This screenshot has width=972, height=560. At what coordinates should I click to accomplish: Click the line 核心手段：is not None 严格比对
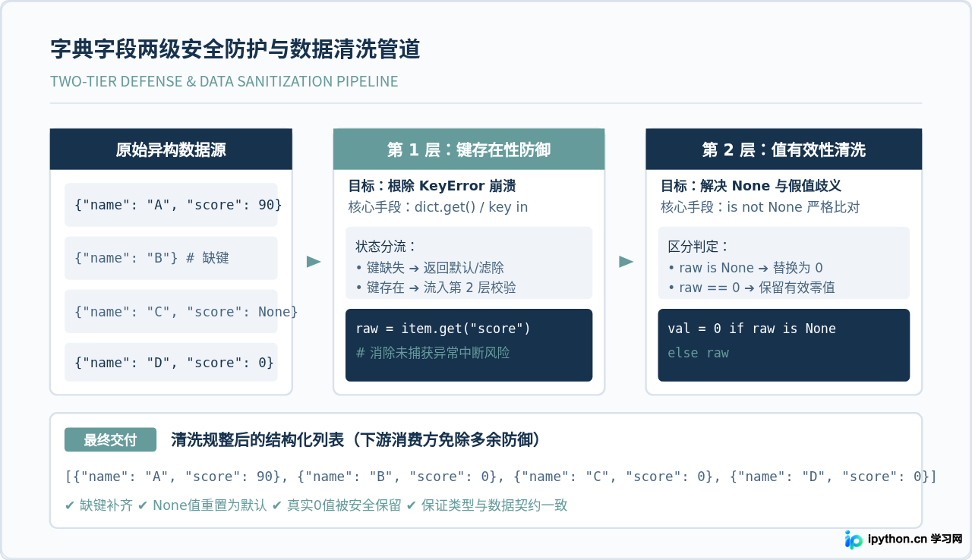760,207
